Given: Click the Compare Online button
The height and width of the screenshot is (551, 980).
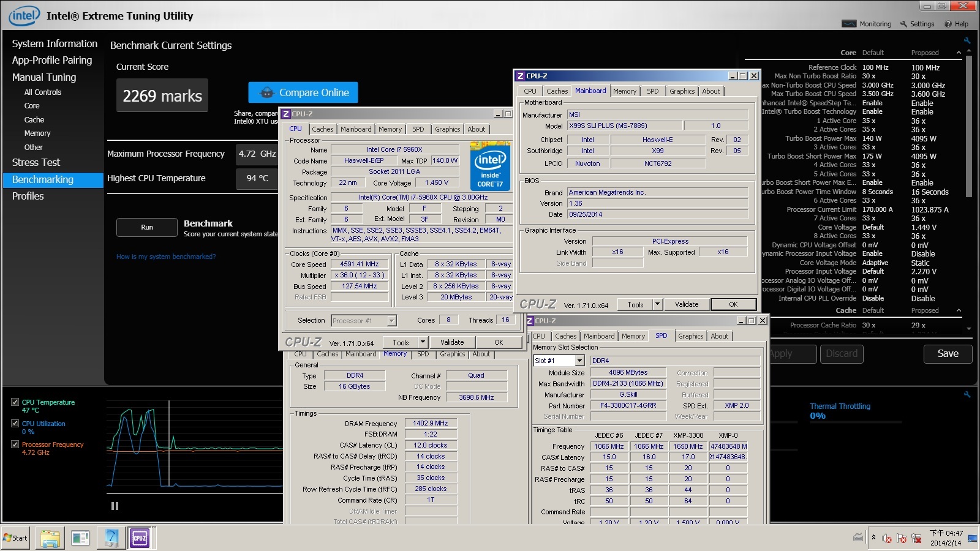Looking at the screenshot, I should pyautogui.click(x=303, y=92).
